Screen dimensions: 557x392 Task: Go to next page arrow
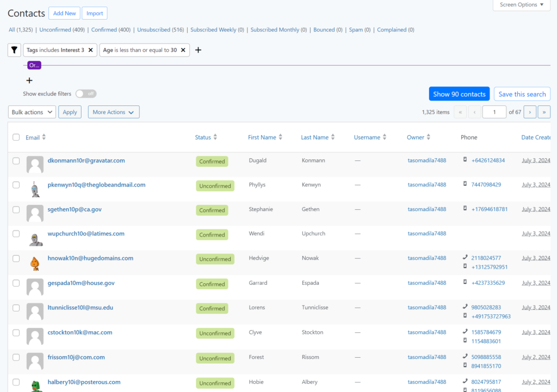click(x=530, y=112)
